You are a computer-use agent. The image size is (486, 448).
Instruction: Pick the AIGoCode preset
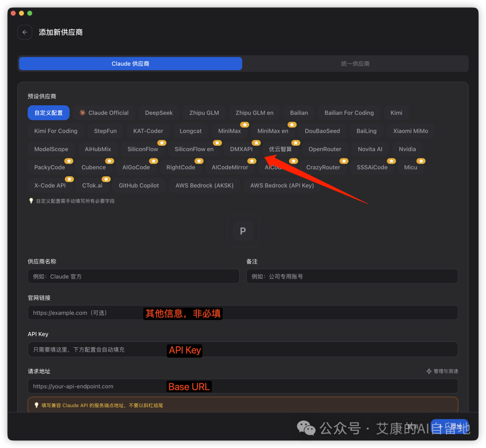[136, 167]
